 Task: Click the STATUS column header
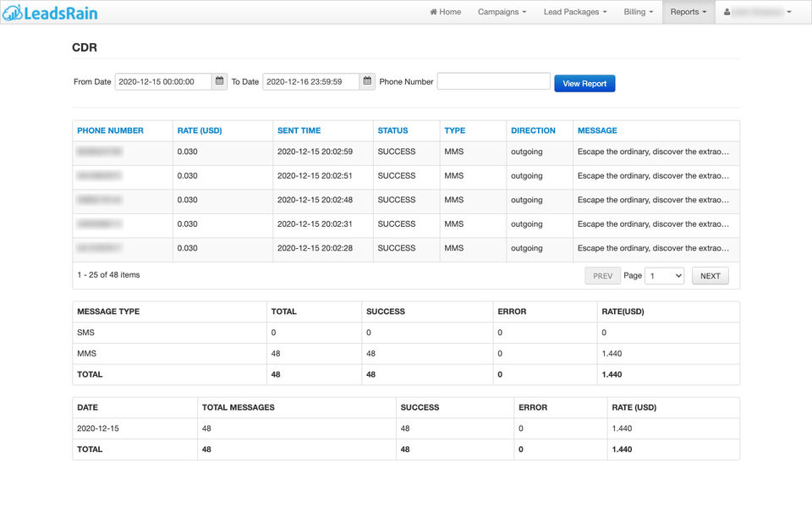click(x=392, y=130)
